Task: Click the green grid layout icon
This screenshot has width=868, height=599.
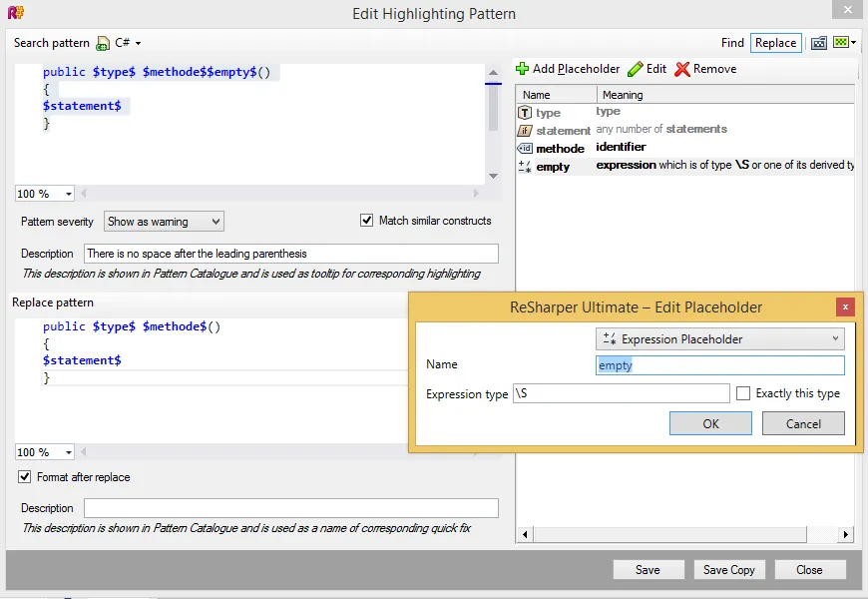Action: tap(840, 42)
